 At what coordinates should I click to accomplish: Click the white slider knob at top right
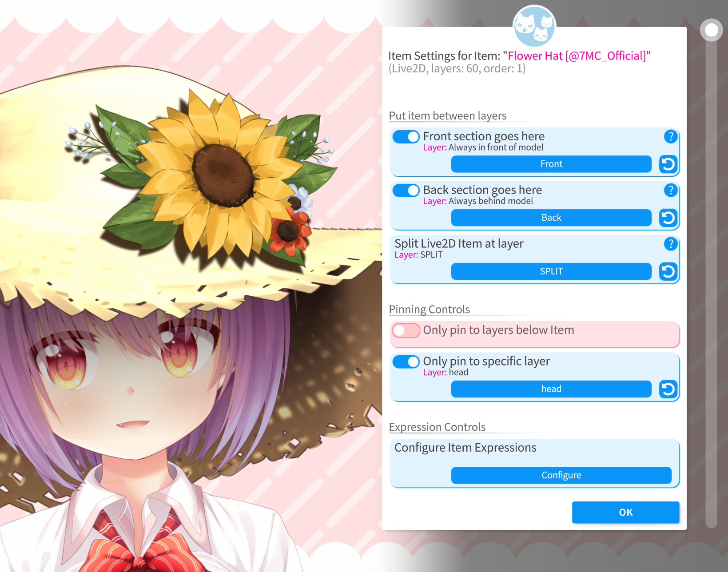(x=712, y=30)
